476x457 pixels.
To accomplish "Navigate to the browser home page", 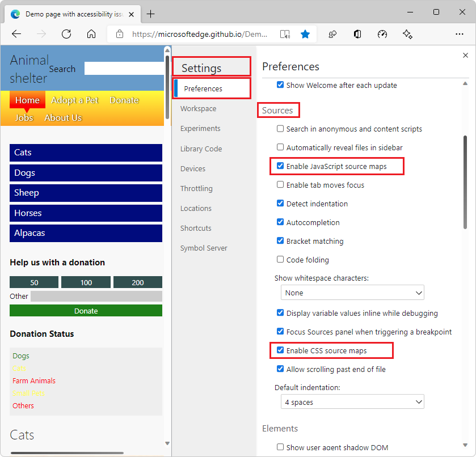I will [x=91, y=34].
